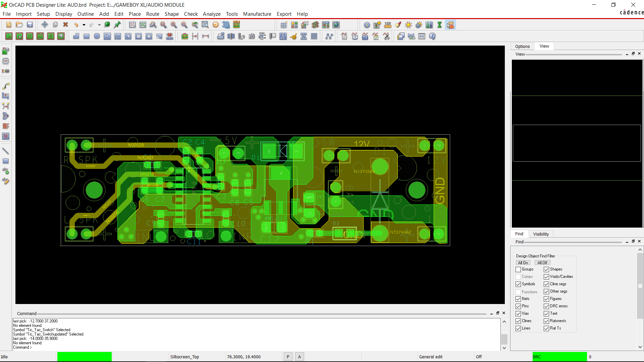This screenshot has height=362, width=644.
Task: Select the Move tool in toolbar
Action: point(45,25)
